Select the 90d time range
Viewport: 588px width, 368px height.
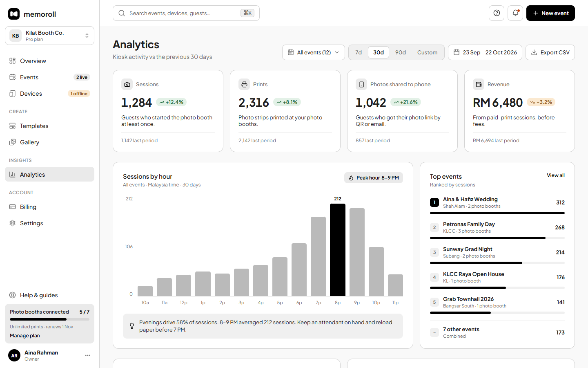tap(401, 52)
